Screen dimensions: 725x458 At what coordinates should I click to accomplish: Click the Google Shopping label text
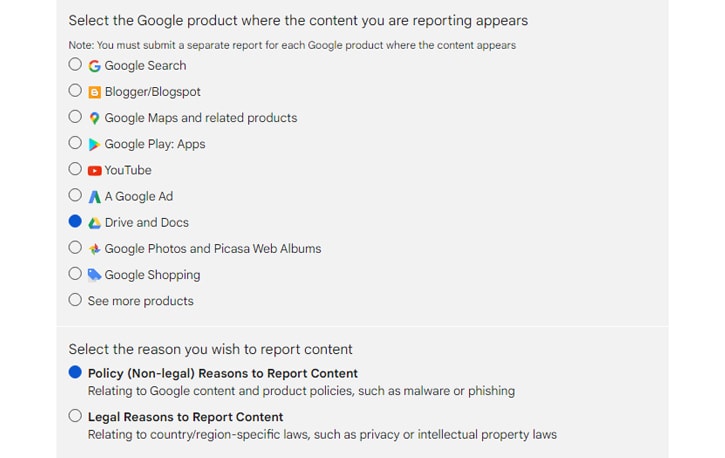click(152, 275)
